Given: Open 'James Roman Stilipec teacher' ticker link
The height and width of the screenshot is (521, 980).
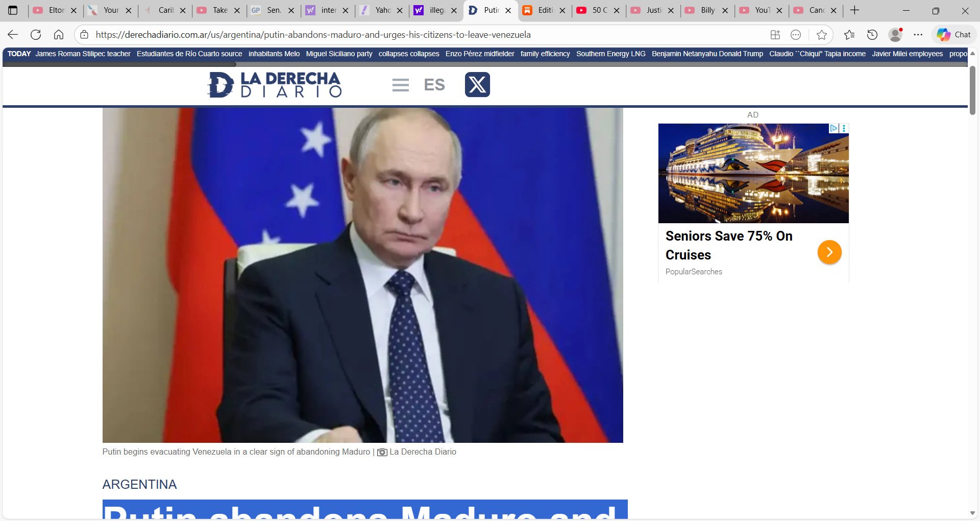Looking at the screenshot, I should (83, 54).
